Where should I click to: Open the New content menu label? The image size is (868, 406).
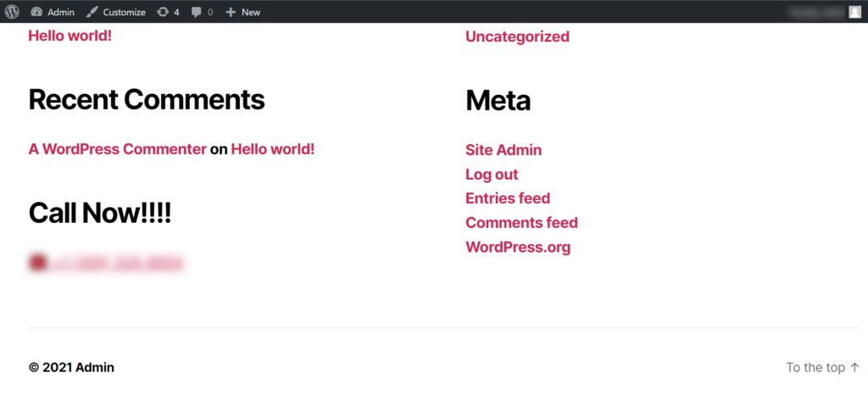[x=251, y=12]
